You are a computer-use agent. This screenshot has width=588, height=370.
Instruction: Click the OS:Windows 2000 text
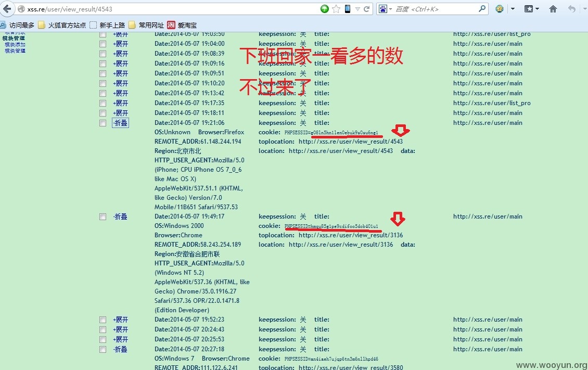(179, 226)
